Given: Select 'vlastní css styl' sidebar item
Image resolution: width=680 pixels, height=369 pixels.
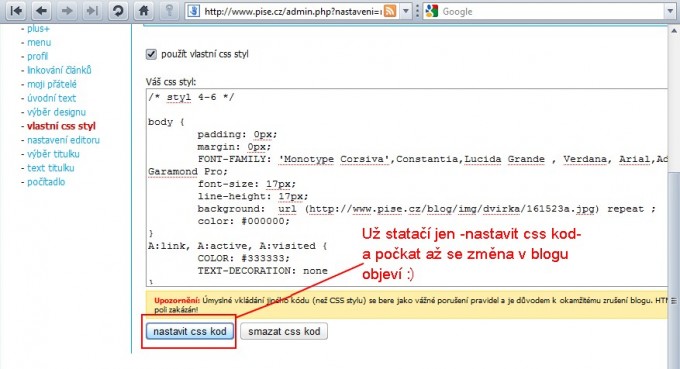Looking at the screenshot, I should pos(61,126).
